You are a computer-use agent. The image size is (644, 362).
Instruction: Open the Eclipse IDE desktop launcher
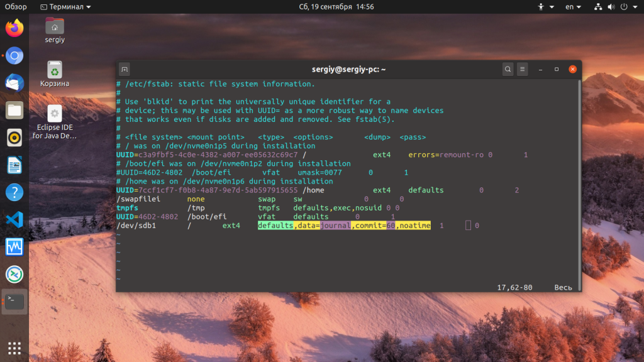(55, 122)
